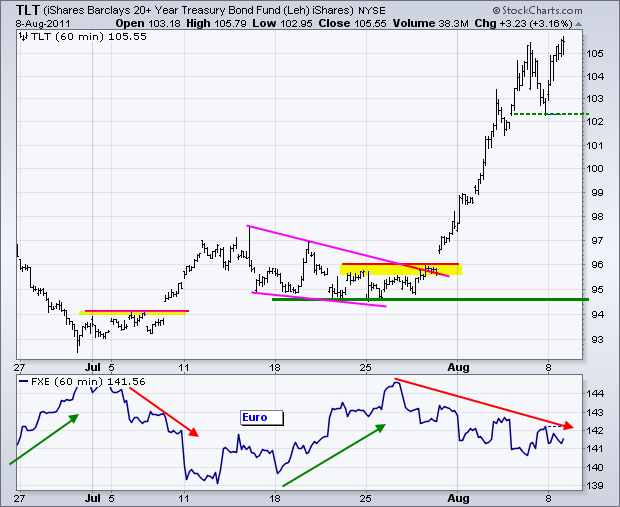Click the 102 price axis label
620x507 pixels.
click(595, 121)
